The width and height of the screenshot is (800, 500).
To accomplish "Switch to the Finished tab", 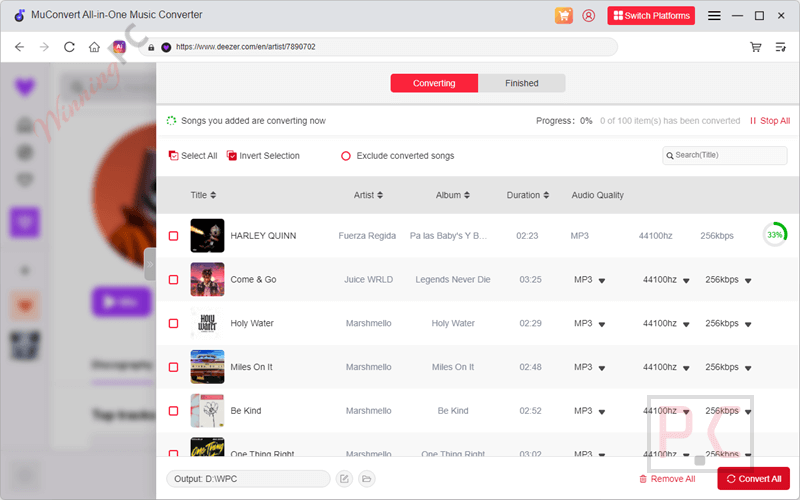I will [521, 83].
